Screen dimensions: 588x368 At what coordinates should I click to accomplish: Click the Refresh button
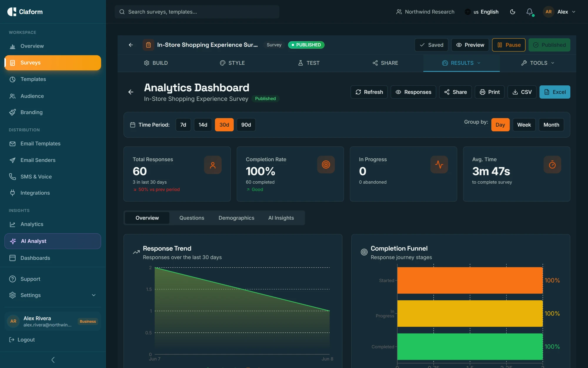coord(369,92)
